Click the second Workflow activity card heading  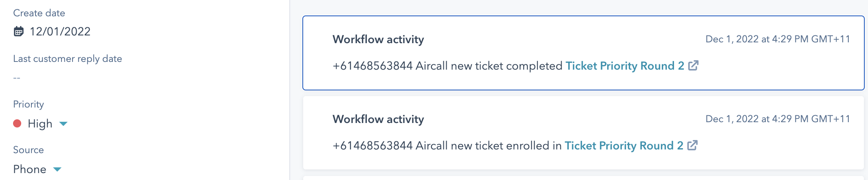click(378, 119)
